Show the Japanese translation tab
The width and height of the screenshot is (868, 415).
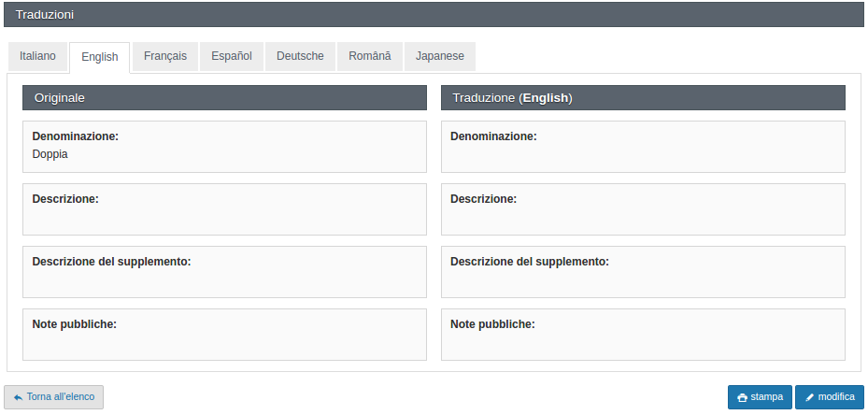[439, 56]
